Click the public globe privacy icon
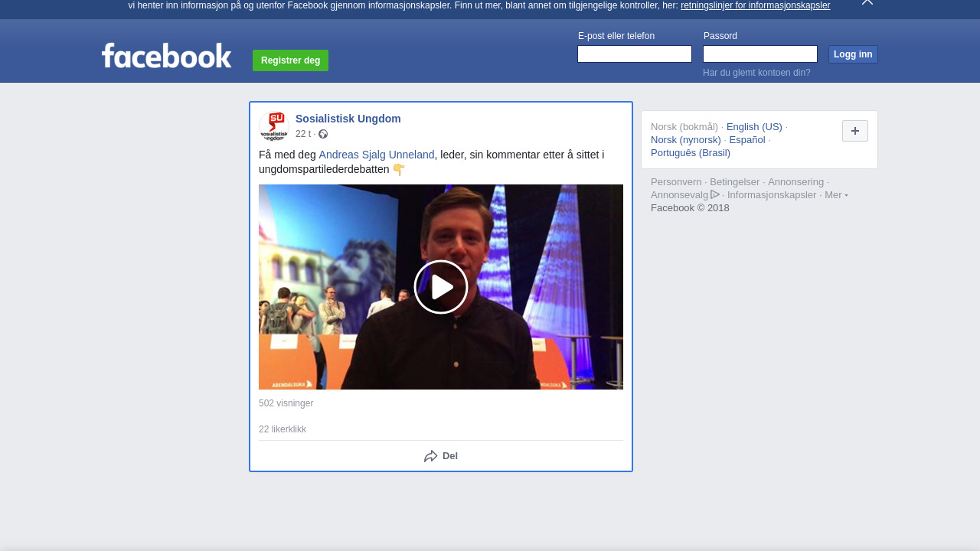This screenshot has width=980, height=551. pos(323,134)
